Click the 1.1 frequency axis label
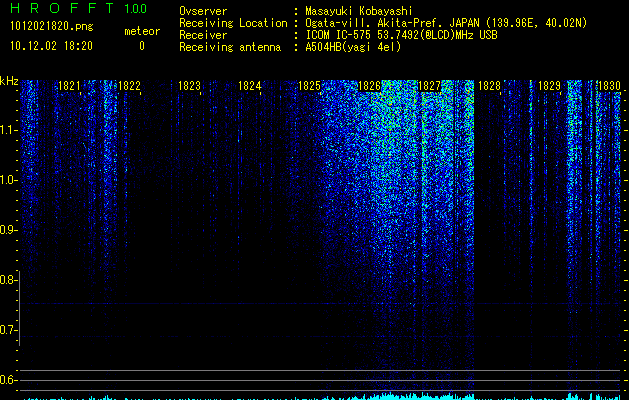 (x=8, y=130)
